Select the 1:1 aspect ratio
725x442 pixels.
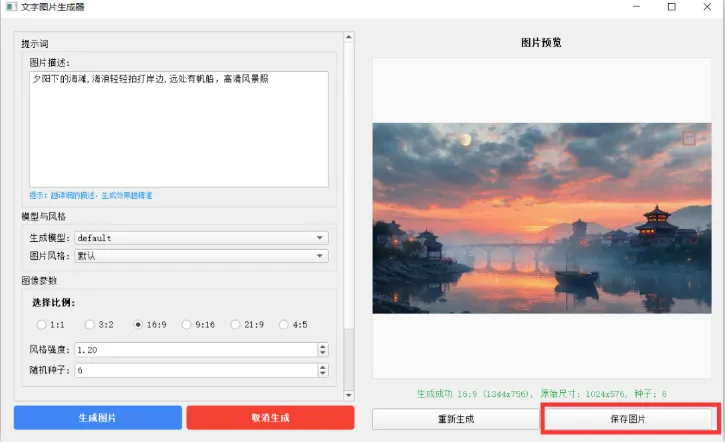coord(42,324)
